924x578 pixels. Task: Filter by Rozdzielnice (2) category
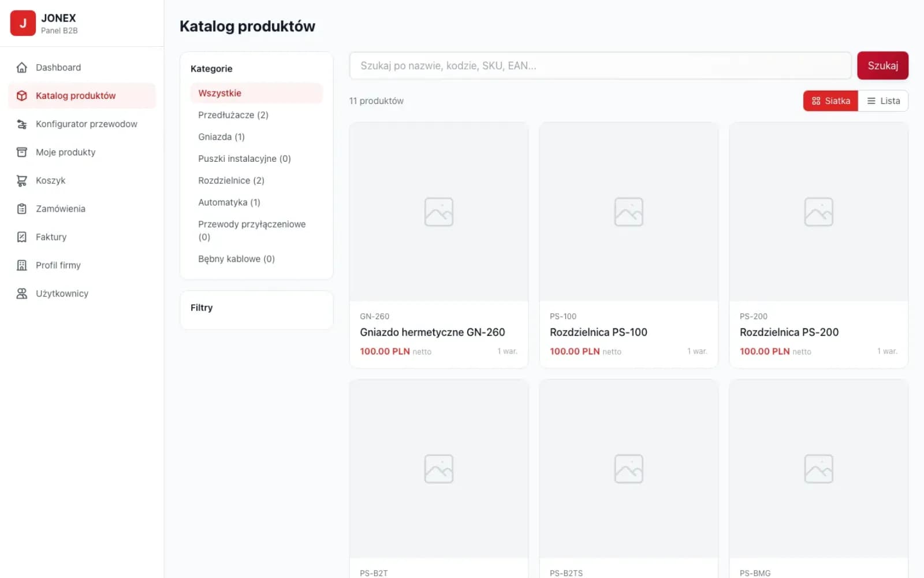click(256, 181)
